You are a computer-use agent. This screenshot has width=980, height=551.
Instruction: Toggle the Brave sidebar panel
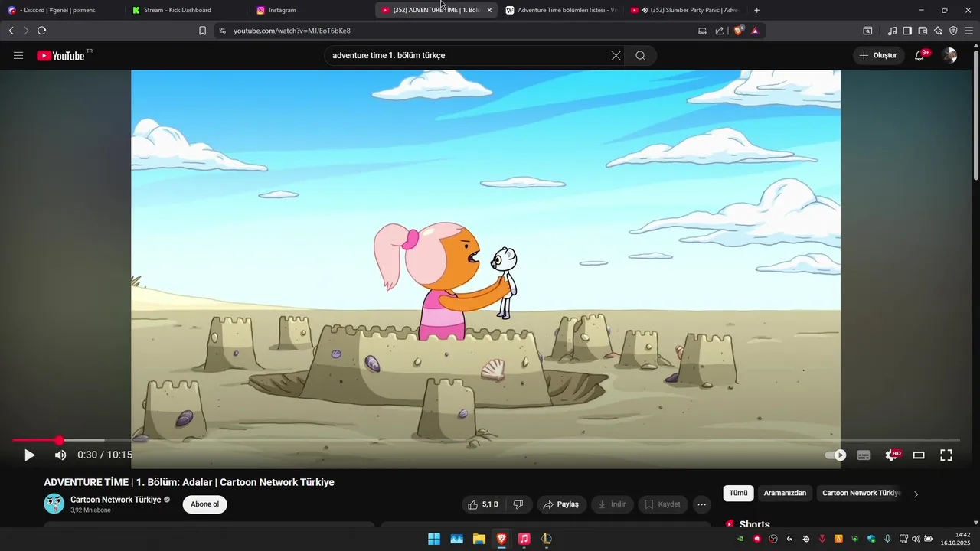coord(907,31)
